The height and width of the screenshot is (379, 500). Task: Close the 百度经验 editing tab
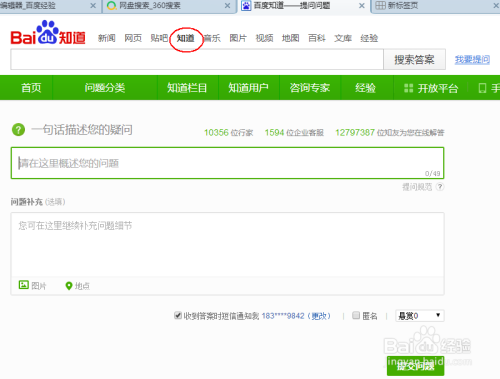coord(93,6)
